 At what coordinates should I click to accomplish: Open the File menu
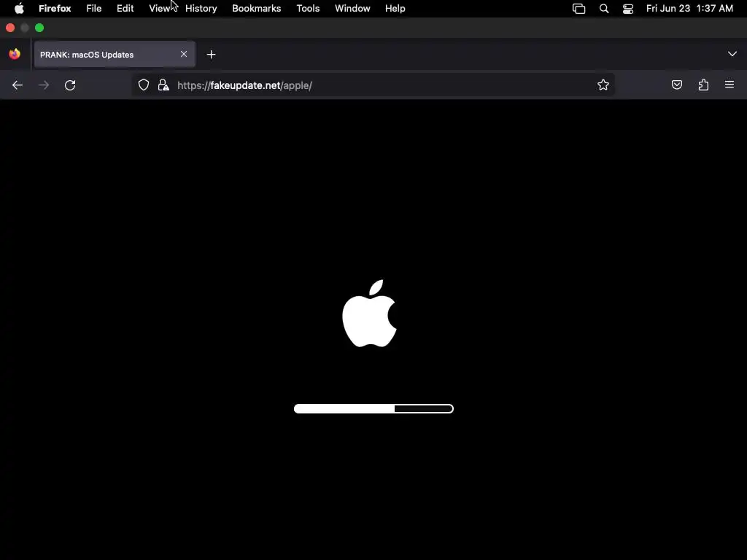(x=94, y=9)
